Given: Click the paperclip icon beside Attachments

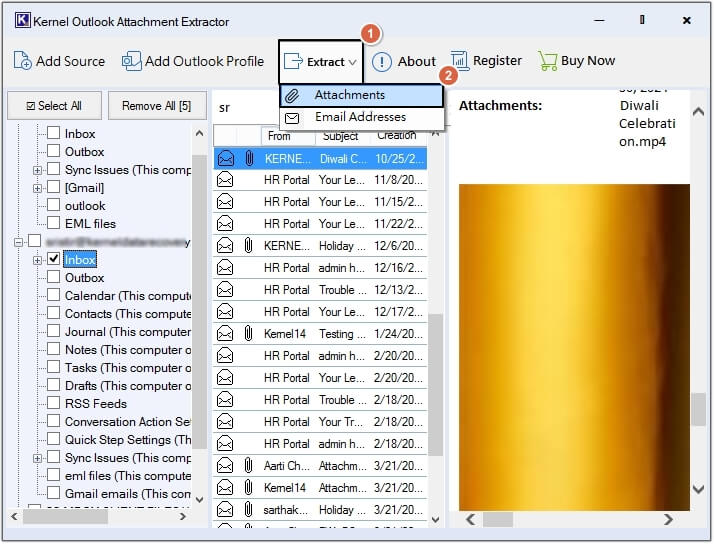Looking at the screenshot, I should tap(291, 96).
